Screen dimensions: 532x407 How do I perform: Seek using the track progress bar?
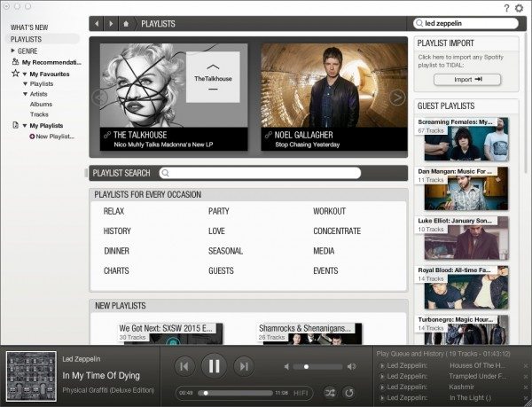pos(235,393)
